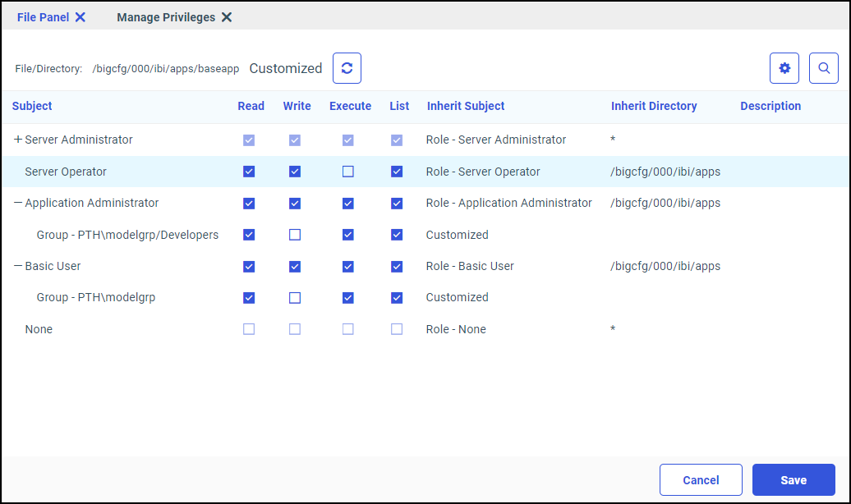Viewport: 851px width, 504px height.
Task: Click the Cancel button
Action: pyautogui.click(x=701, y=479)
